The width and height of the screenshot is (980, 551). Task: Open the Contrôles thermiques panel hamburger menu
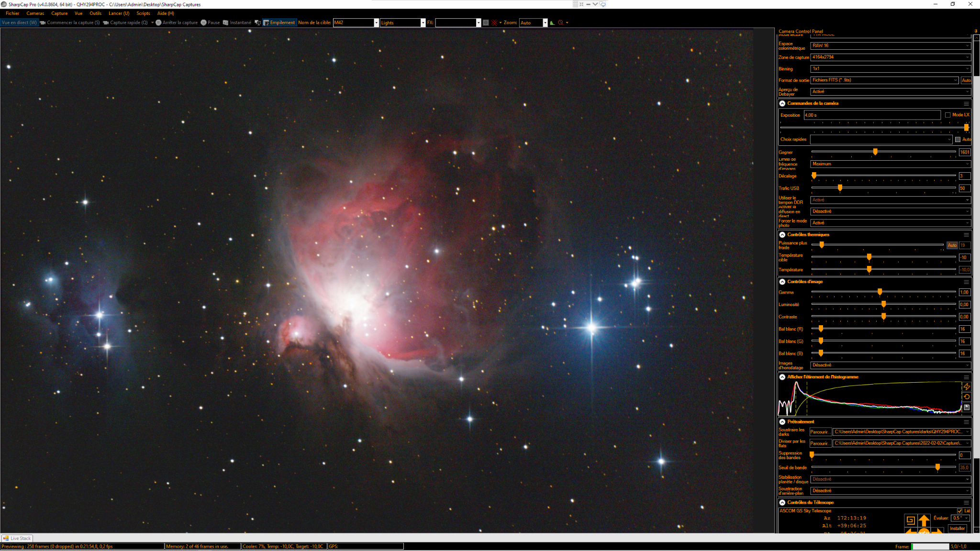click(x=966, y=235)
